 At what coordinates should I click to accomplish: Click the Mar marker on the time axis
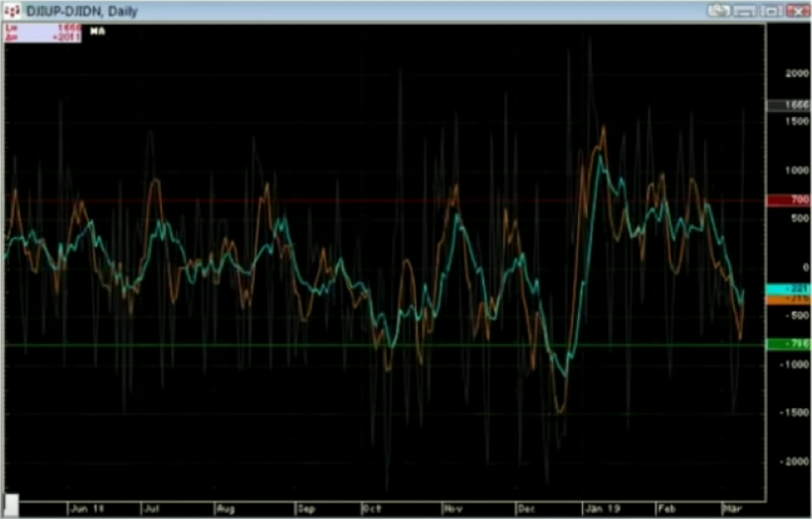pyautogui.click(x=730, y=507)
